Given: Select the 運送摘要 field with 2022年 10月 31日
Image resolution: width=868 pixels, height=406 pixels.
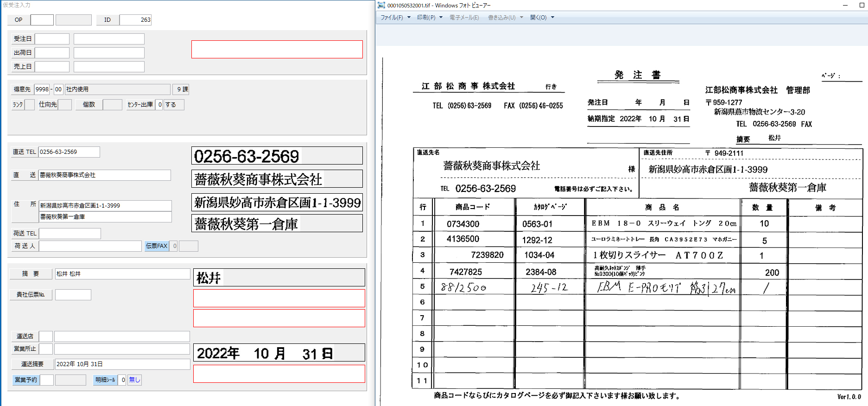Looking at the screenshot, I should [x=122, y=364].
